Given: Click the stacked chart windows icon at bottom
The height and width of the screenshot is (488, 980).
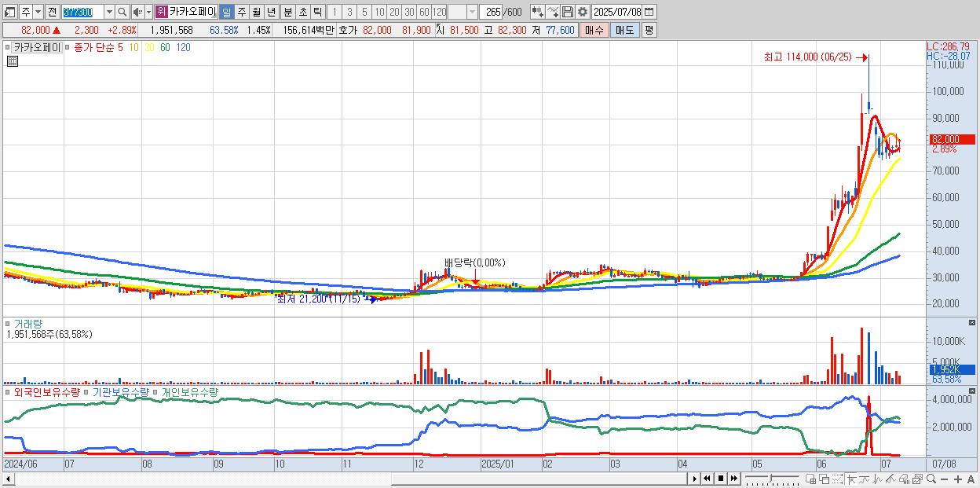Looking at the screenshot, I should pos(917,479).
